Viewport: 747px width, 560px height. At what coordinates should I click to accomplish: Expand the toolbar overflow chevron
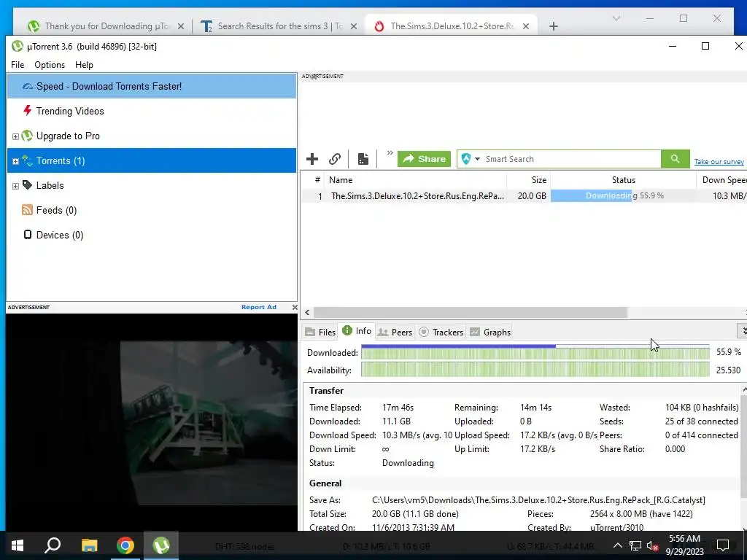pos(390,153)
